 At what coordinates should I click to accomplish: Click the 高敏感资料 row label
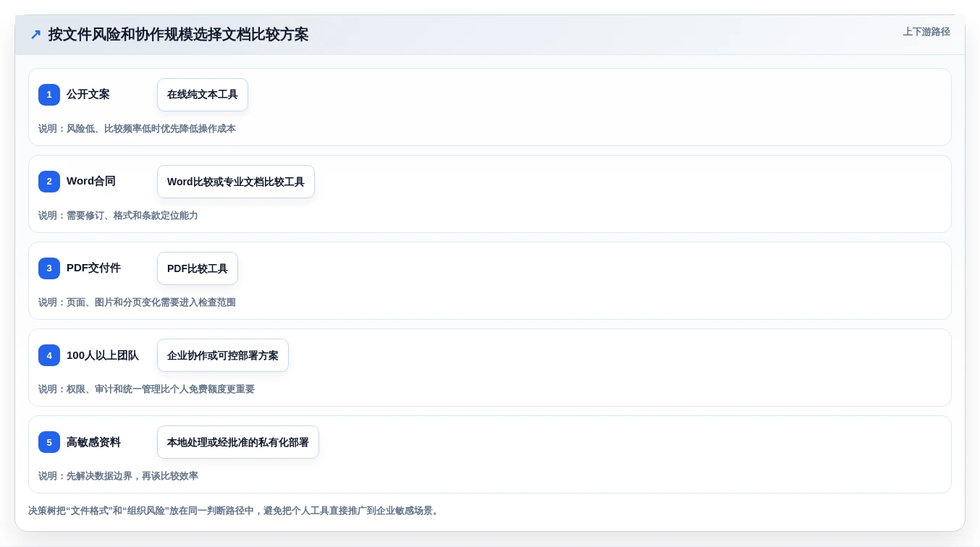pos(94,442)
